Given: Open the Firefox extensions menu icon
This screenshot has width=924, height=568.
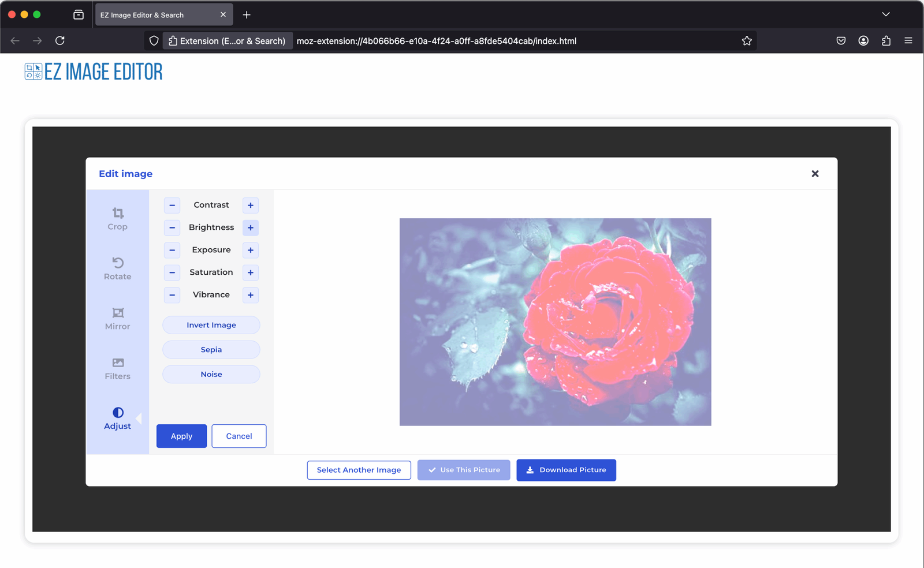Looking at the screenshot, I should [x=886, y=41].
